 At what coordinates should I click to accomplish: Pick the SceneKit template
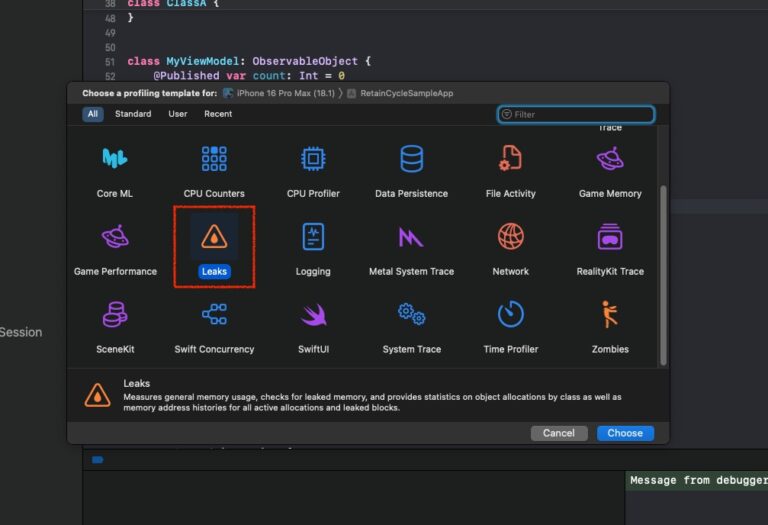coord(115,327)
